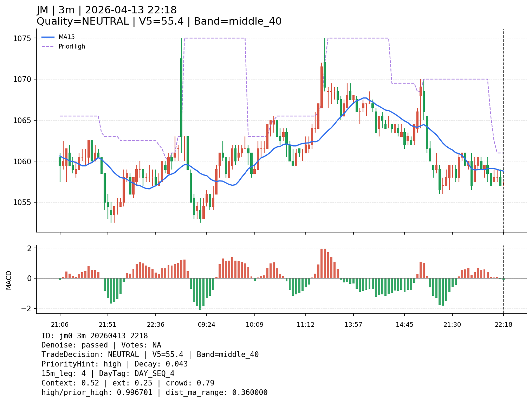Viewport: 532px width, 402px height.
Task: Select the 13:57 time axis label
Action: point(353,325)
